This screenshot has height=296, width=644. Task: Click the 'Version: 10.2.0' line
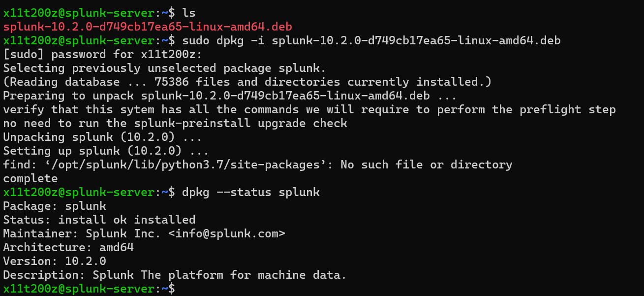[55, 261]
